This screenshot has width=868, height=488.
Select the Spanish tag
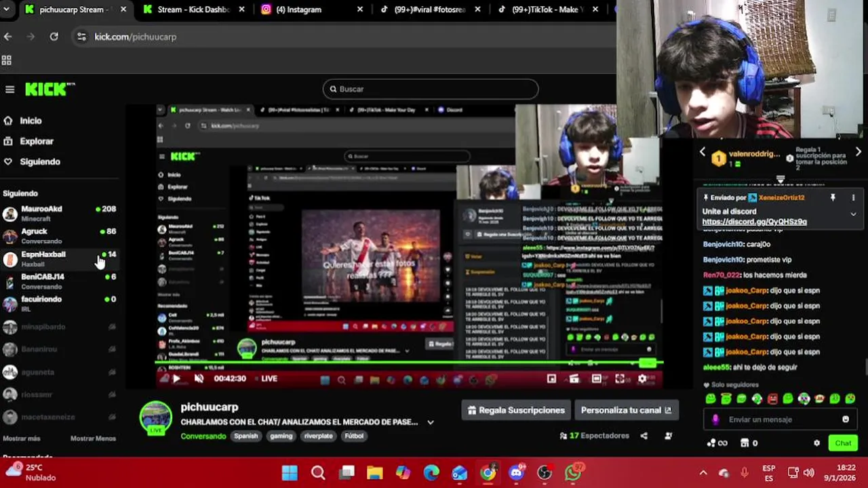point(246,436)
